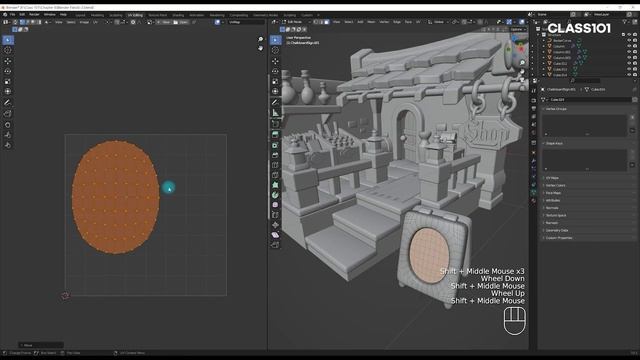
Task: Open the Edit Mode dropdown
Action: (297, 22)
